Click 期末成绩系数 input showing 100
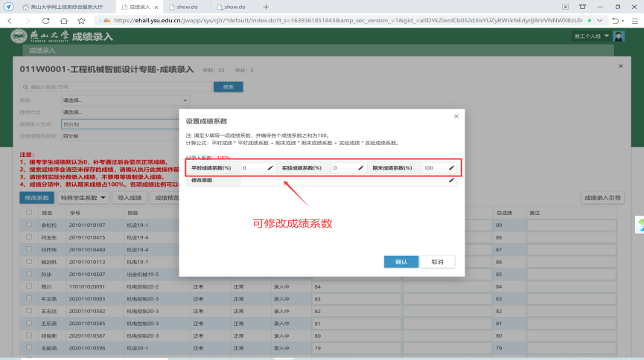644x360 pixels. pyautogui.click(x=433, y=168)
